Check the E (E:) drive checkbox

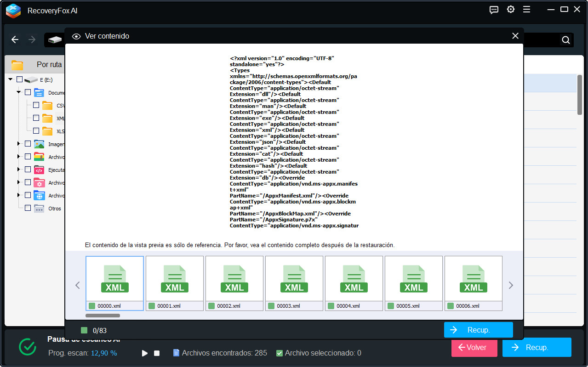pyautogui.click(x=19, y=79)
